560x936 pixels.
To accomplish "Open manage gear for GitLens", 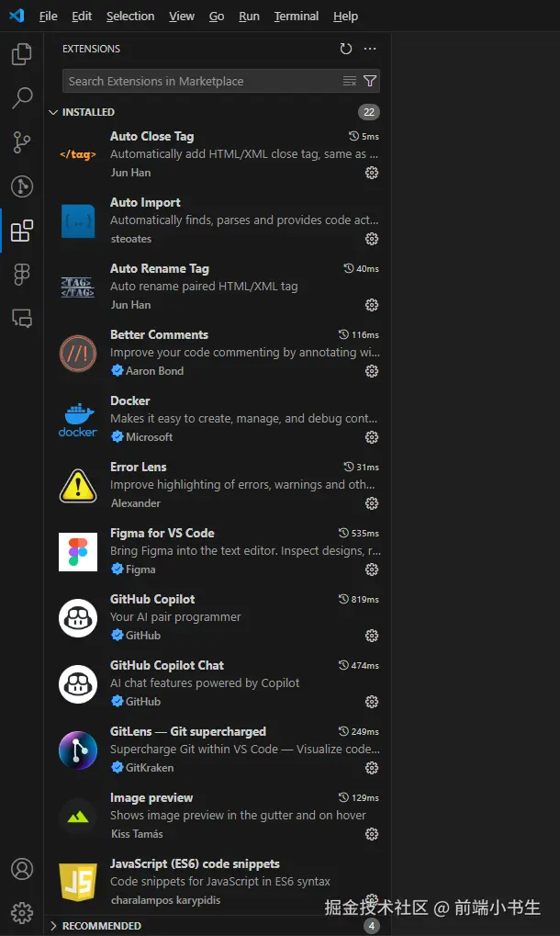I will (372, 768).
